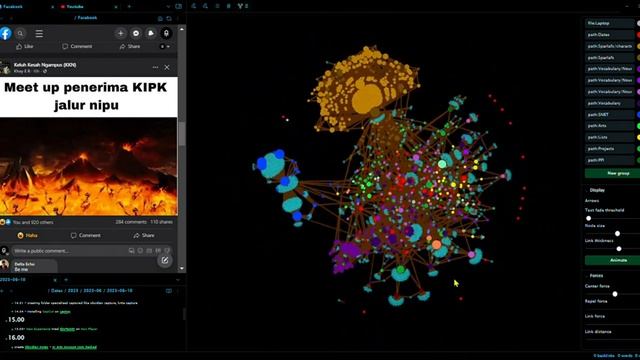Open tab list dropdown in top tab bar
This screenshot has height=360, width=640.
168,7
